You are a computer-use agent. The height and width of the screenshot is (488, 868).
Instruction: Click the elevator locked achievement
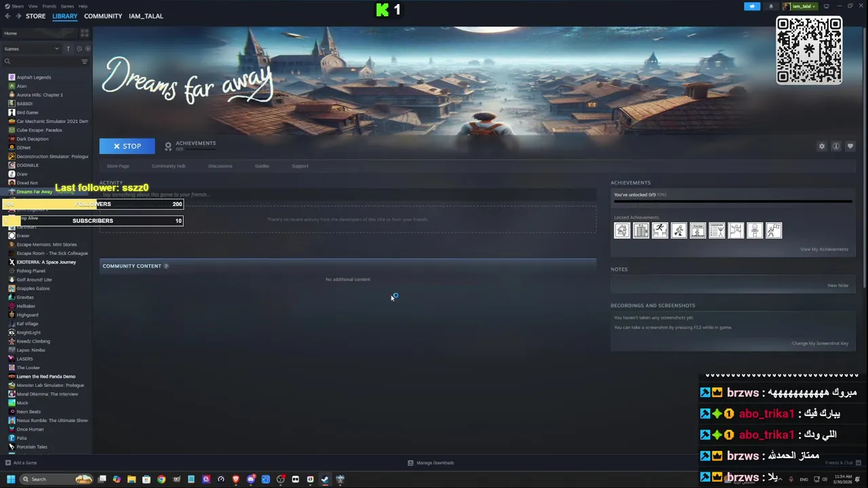coord(641,230)
